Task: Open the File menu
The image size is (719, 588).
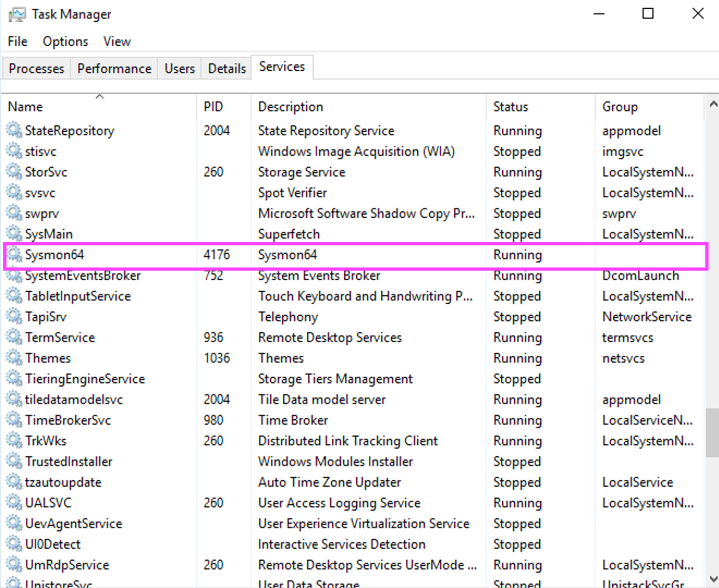Action: coord(17,41)
